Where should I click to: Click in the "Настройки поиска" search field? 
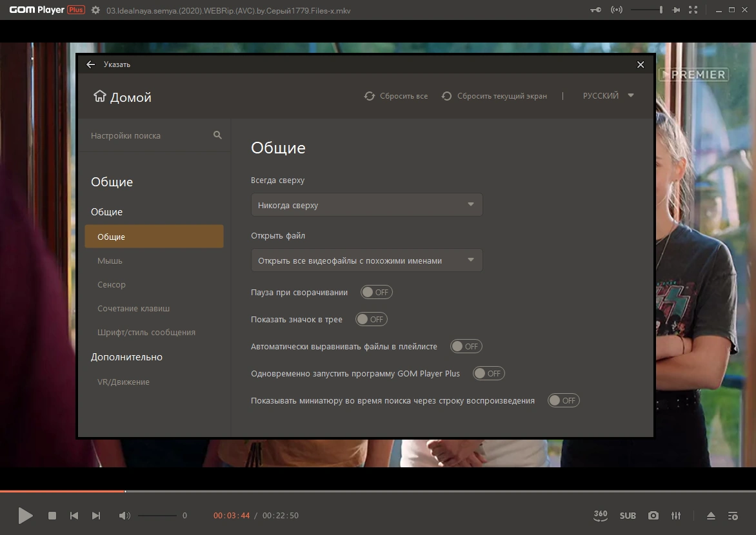coord(154,135)
